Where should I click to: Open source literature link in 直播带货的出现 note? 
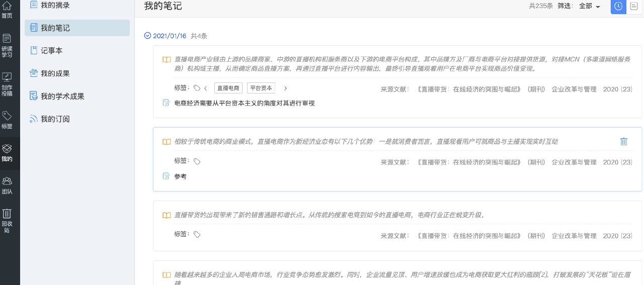pyautogui.click(x=469, y=236)
